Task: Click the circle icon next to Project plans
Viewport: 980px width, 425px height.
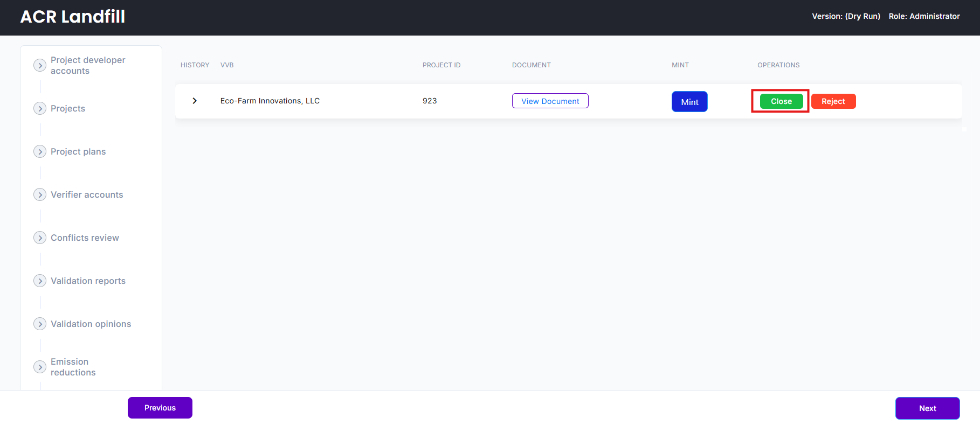Action: [40, 151]
